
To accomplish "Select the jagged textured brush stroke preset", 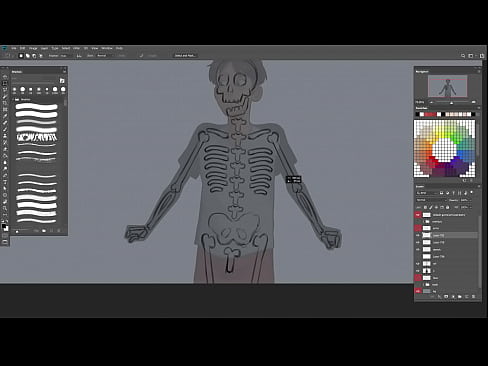I will (x=37, y=137).
